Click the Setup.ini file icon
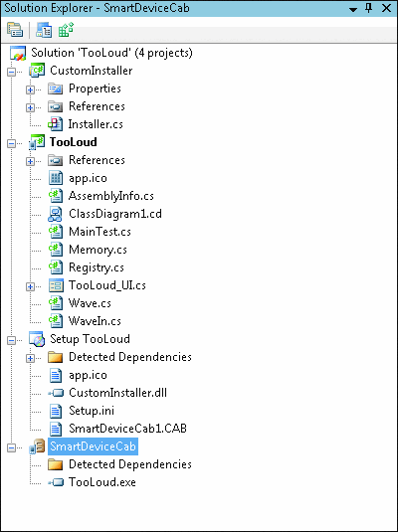The height and width of the screenshot is (532, 398). tap(56, 412)
